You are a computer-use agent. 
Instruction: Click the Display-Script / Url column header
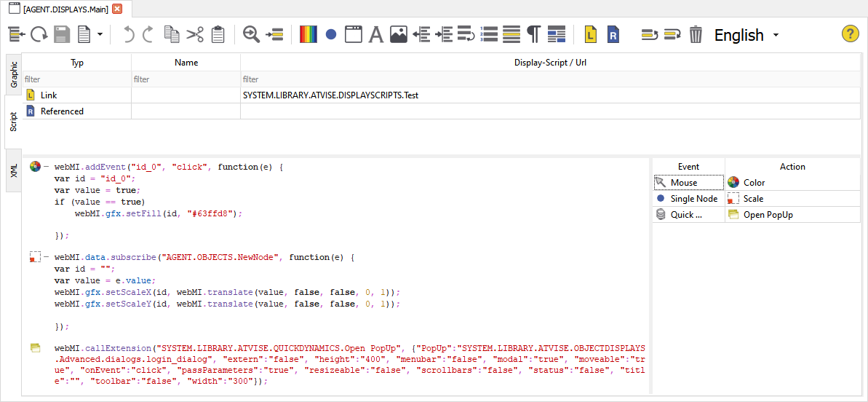551,63
